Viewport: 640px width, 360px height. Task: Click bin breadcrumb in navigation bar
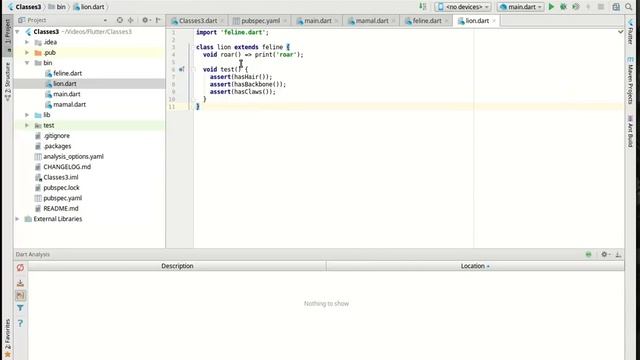tap(57, 7)
